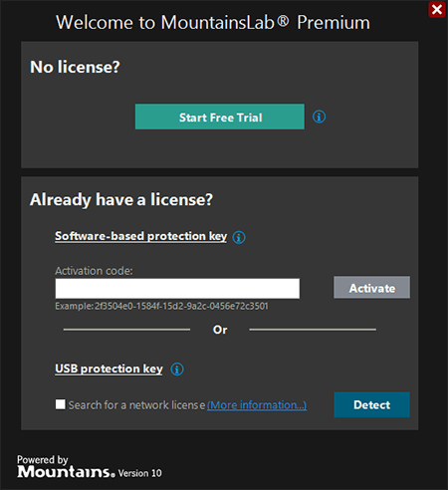Click the Already have a license? heading
Viewport: 448px width, 490px height.
tap(121, 199)
